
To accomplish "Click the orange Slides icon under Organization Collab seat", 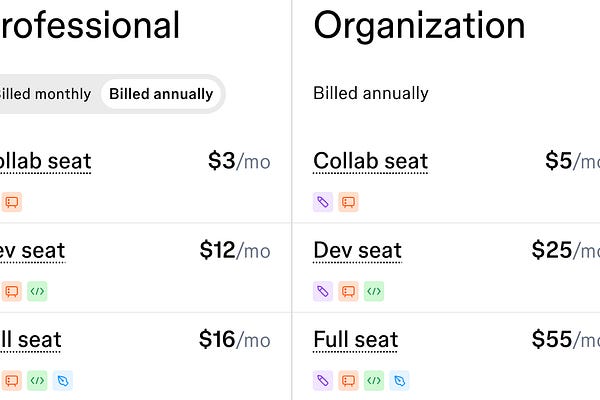I will click(x=348, y=202).
